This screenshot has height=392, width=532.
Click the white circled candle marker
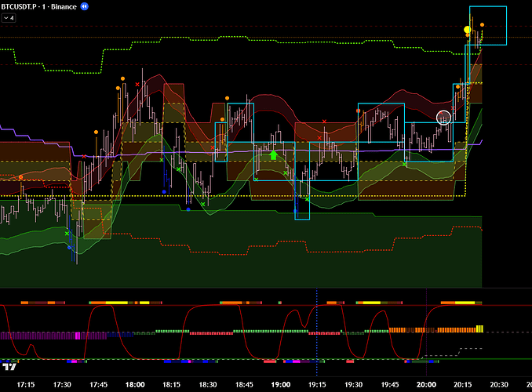click(444, 118)
